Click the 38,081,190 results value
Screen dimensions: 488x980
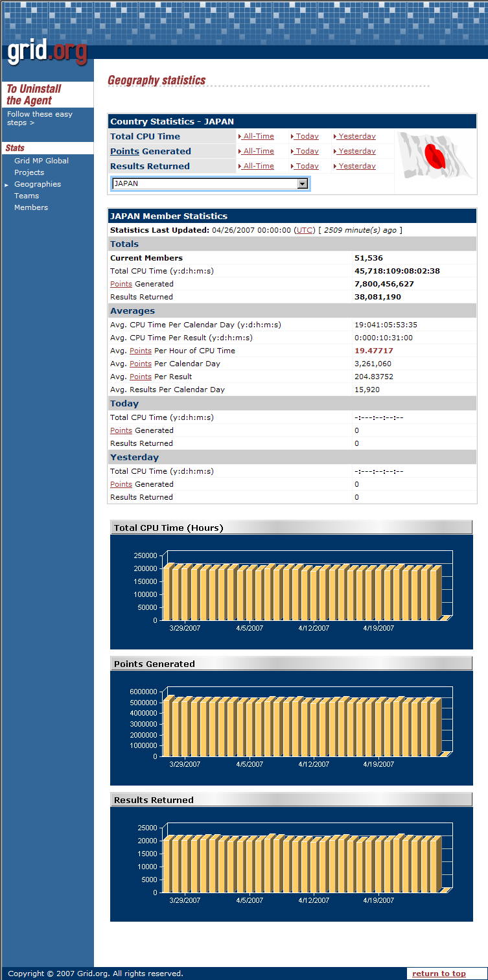coord(378,297)
